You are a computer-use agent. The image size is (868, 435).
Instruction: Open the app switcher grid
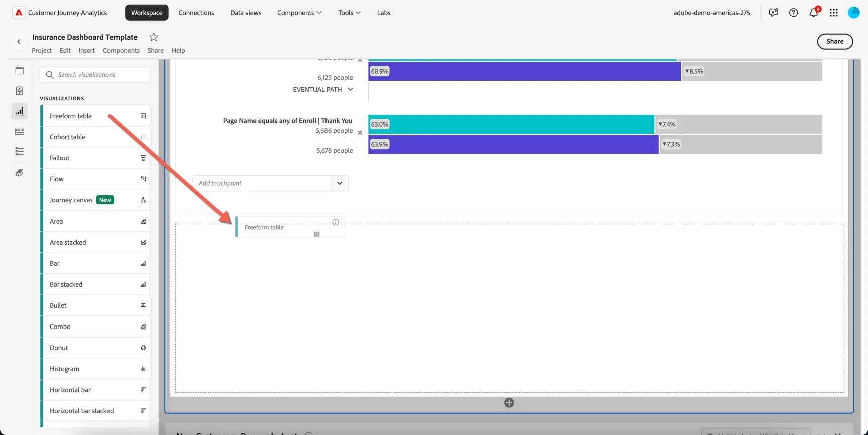(x=834, y=13)
